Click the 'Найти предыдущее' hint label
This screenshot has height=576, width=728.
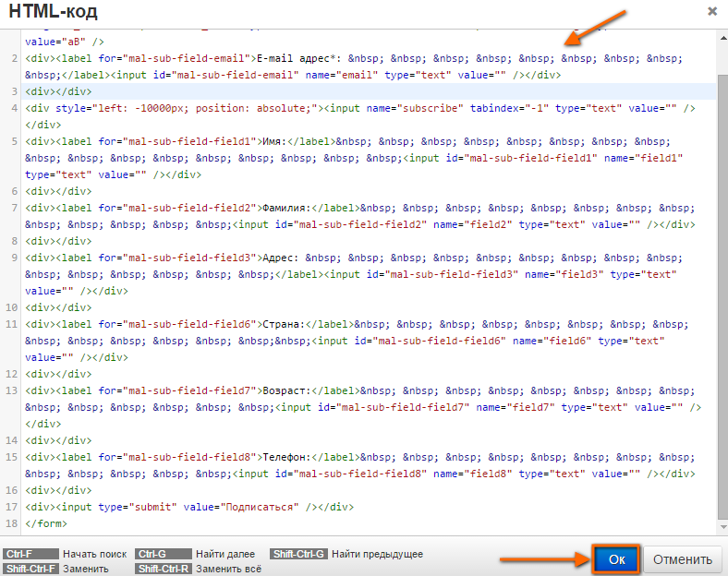click(x=377, y=554)
